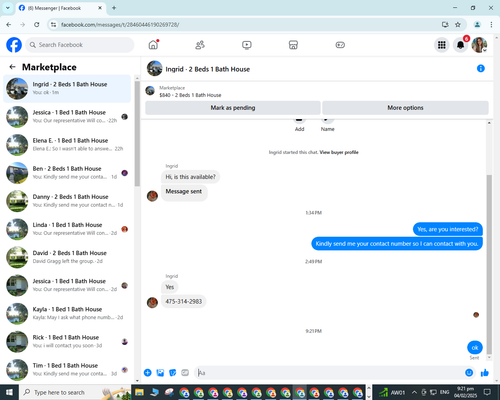Click More options button
The height and width of the screenshot is (400, 500).
405,108
